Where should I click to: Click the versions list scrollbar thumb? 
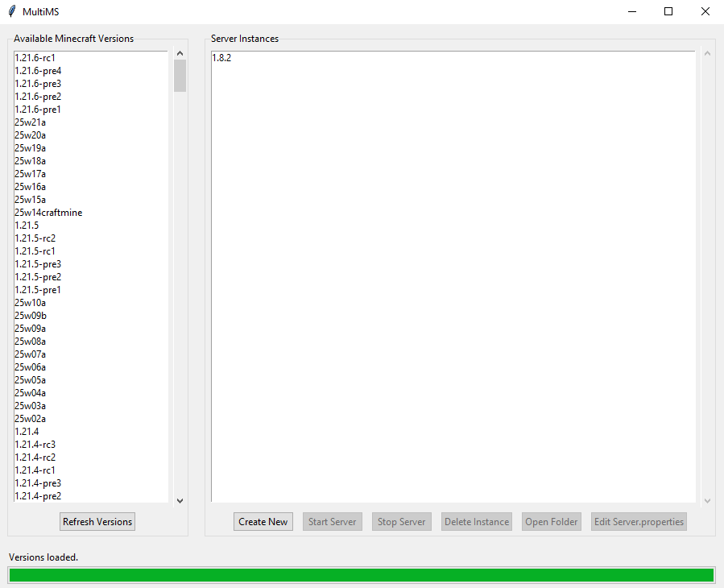point(180,76)
